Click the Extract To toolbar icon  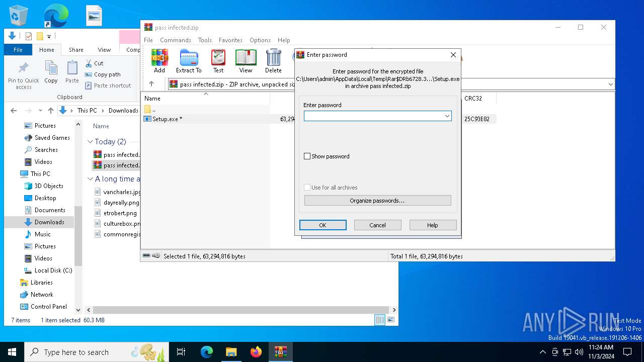coord(189,61)
